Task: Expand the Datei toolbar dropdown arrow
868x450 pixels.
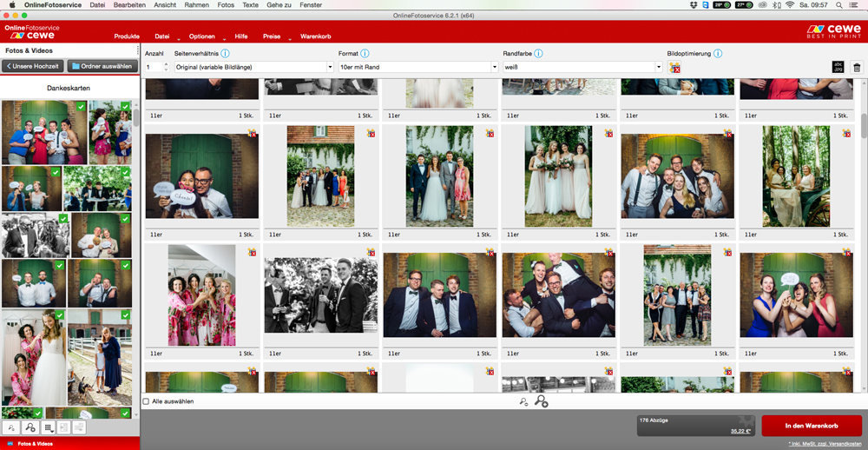Action: [178, 40]
